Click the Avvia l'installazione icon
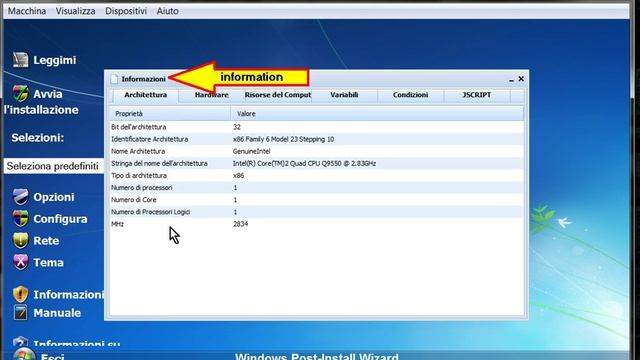640x360 pixels. point(20,93)
